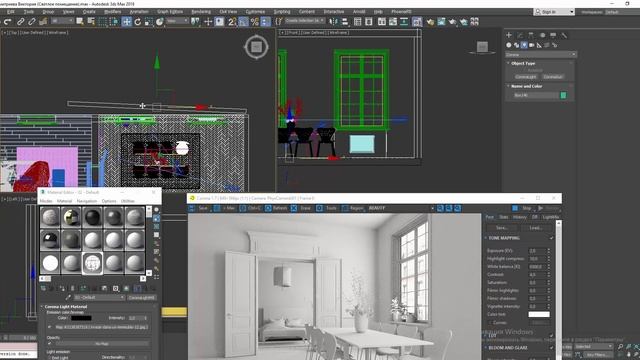
Task: Click the black emission Color swatch
Action: [81, 318]
